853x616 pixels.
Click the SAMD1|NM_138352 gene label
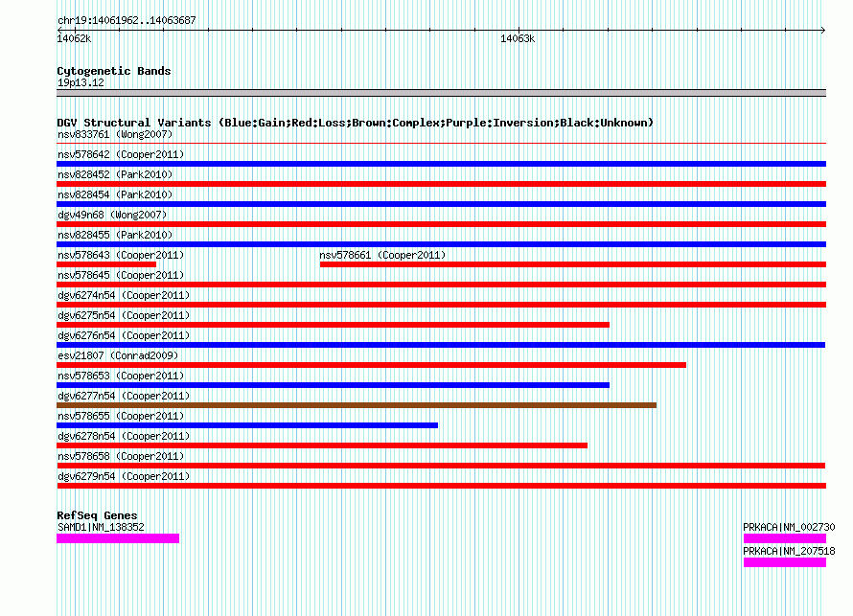click(x=101, y=527)
